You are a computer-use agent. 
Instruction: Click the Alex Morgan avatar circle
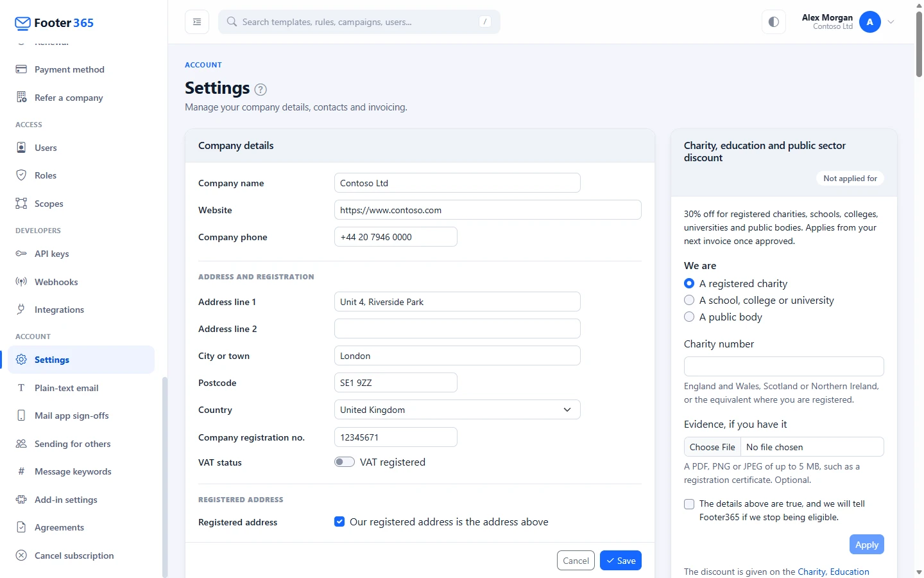point(870,22)
